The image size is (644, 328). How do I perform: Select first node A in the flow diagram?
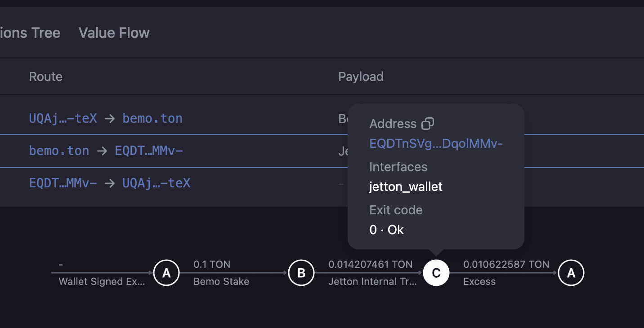tap(166, 273)
